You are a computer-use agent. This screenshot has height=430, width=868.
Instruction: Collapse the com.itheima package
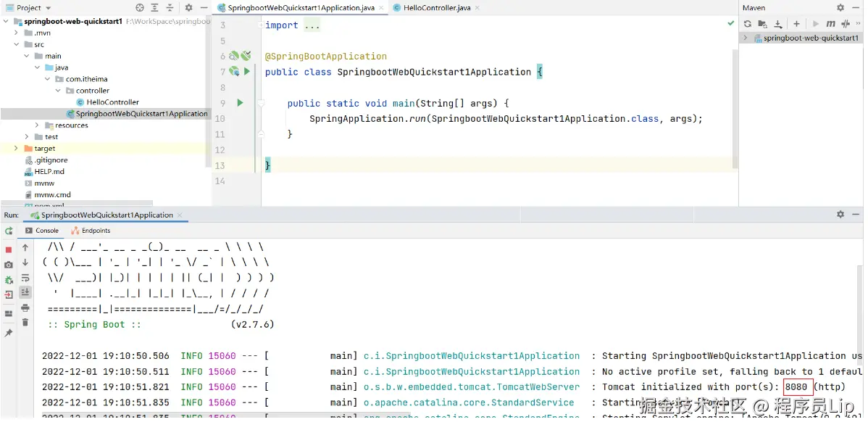tap(48, 79)
